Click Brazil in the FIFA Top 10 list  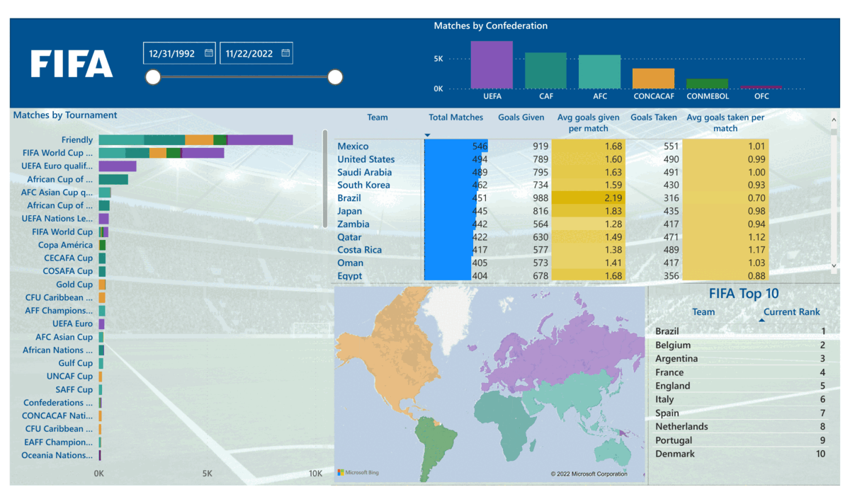pyautogui.click(x=669, y=331)
